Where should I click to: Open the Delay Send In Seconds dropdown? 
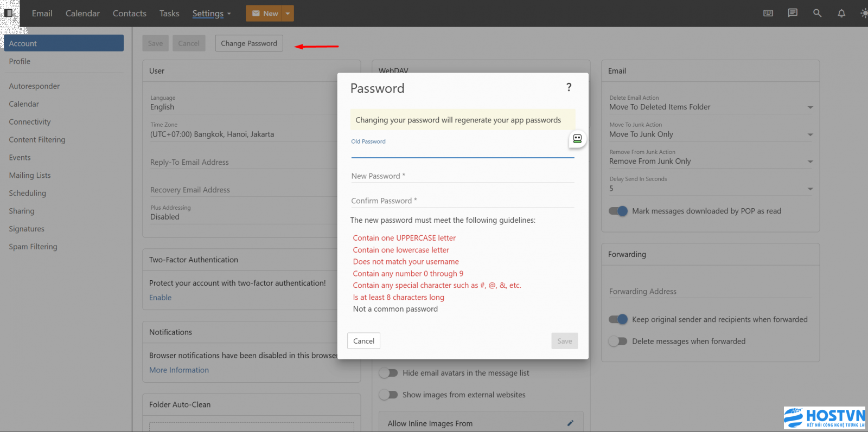click(x=810, y=189)
